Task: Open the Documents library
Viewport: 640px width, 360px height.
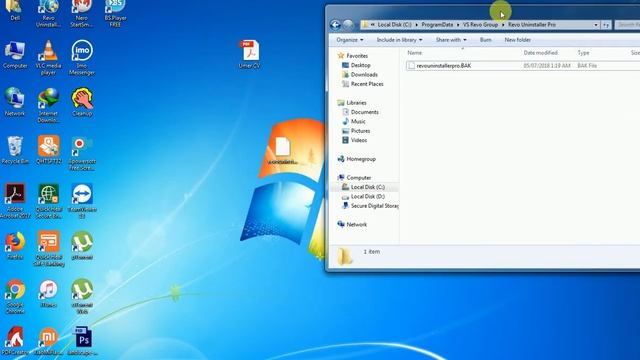Action: tap(364, 112)
